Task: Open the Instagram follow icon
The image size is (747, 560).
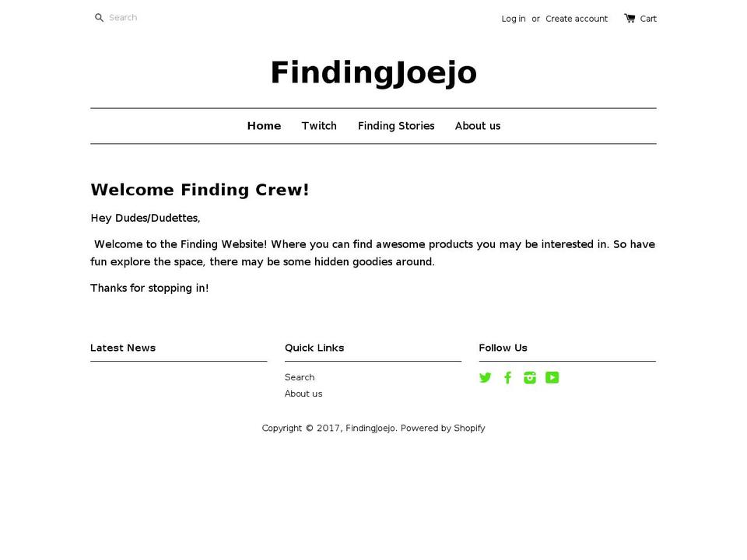Action: click(530, 378)
